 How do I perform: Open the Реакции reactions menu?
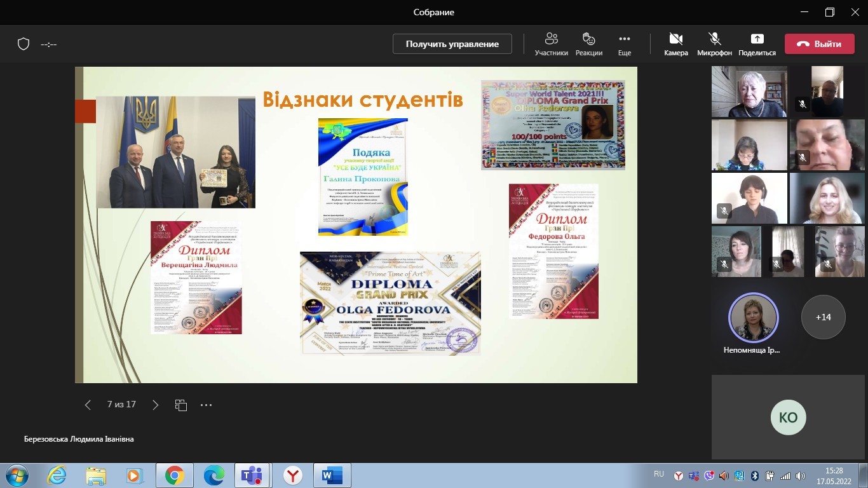588,44
